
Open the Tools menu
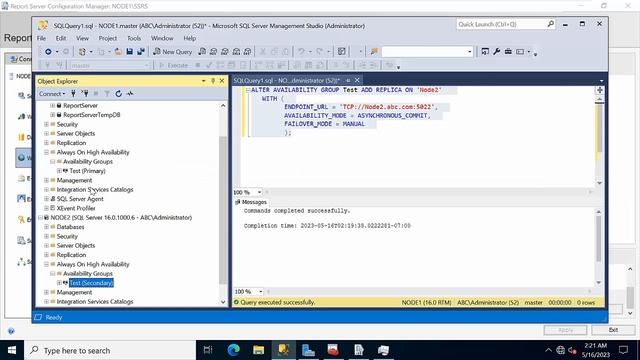point(134,38)
